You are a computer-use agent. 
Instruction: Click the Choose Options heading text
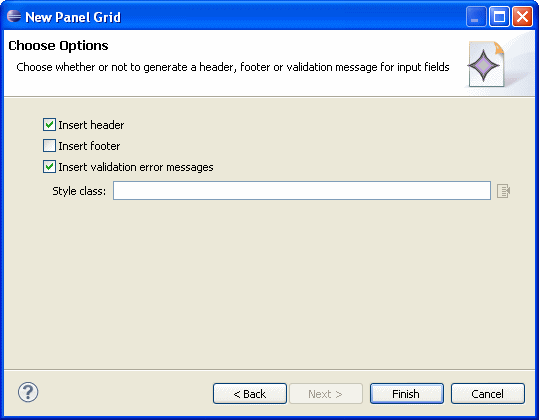(58, 46)
